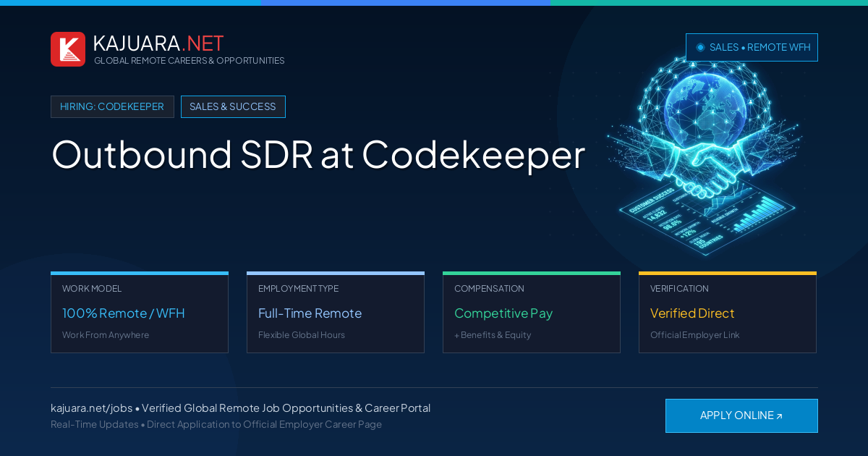Click the Official Employer Link text
The width and height of the screenshot is (868, 456).
coord(694,335)
